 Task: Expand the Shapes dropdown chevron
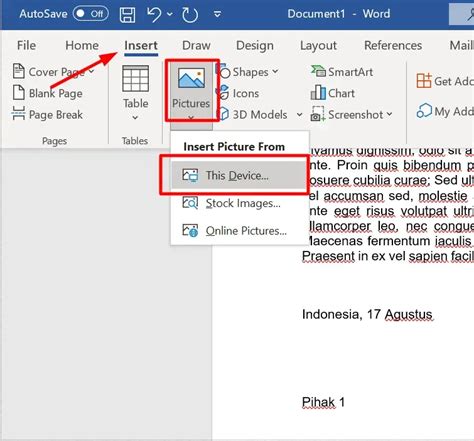275,71
